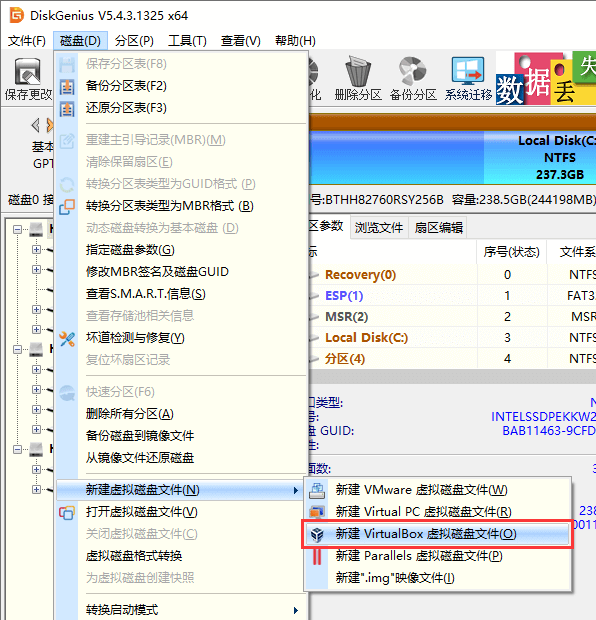Select 备份分区表(F2) menu entry

[182, 86]
